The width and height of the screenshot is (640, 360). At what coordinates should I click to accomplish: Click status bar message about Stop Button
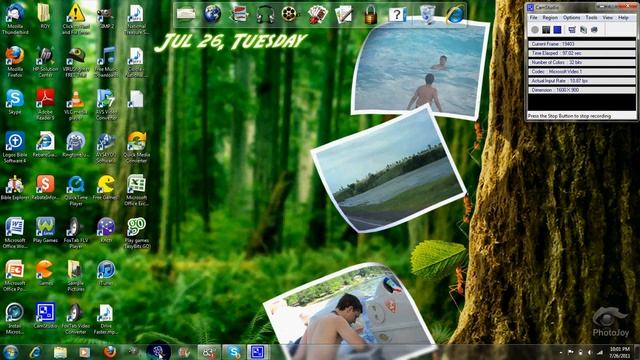(569, 116)
